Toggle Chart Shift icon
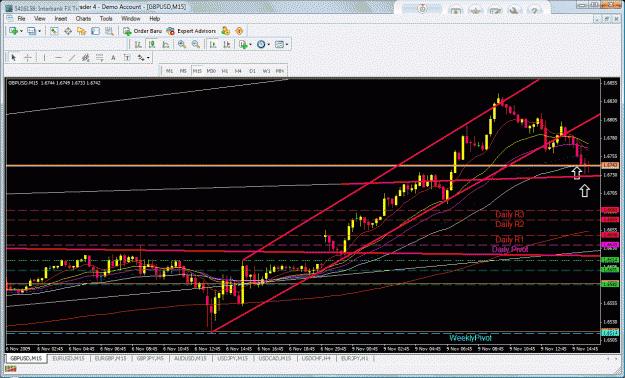The height and width of the screenshot is (378, 625). (x=226, y=45)
